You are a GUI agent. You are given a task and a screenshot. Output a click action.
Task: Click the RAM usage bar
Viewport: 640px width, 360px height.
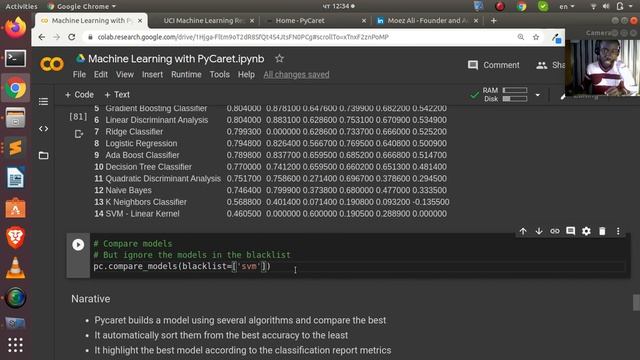point(515,90)
